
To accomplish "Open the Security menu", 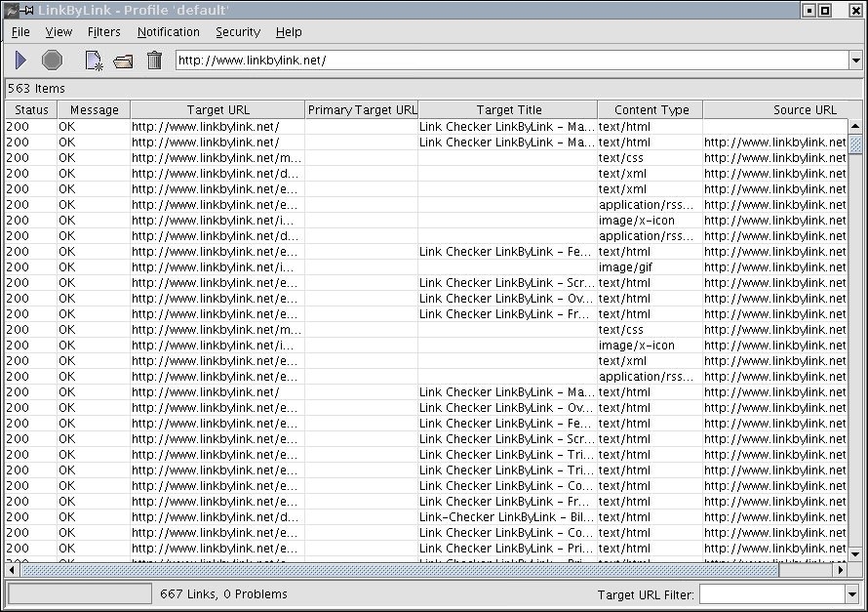I will [x=238, y=32].
